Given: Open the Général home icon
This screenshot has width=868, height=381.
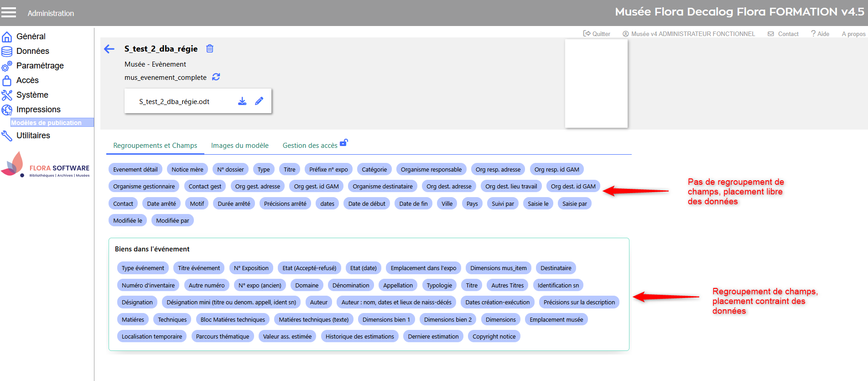Looking at the screenshot, I should click(x=7, y=37).
